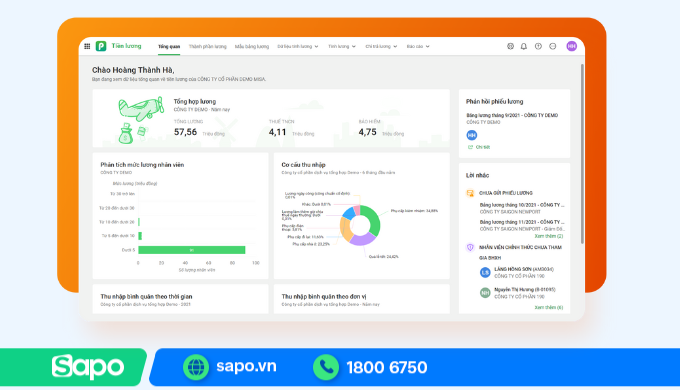The height and width of the screenshot is (390, 680).
Task: Expand the Báo cáo dropdown menu
Action: 418,46
